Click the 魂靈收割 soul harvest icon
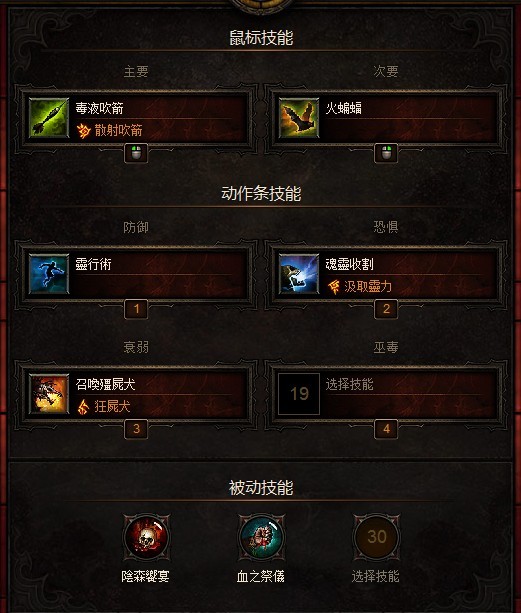521x613 pixels. point(299,274)
